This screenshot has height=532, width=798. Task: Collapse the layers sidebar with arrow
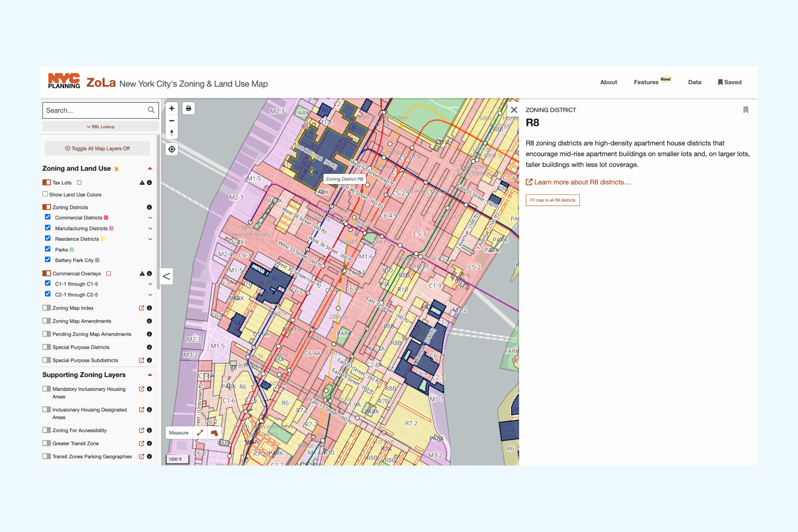tap(166, 276)
